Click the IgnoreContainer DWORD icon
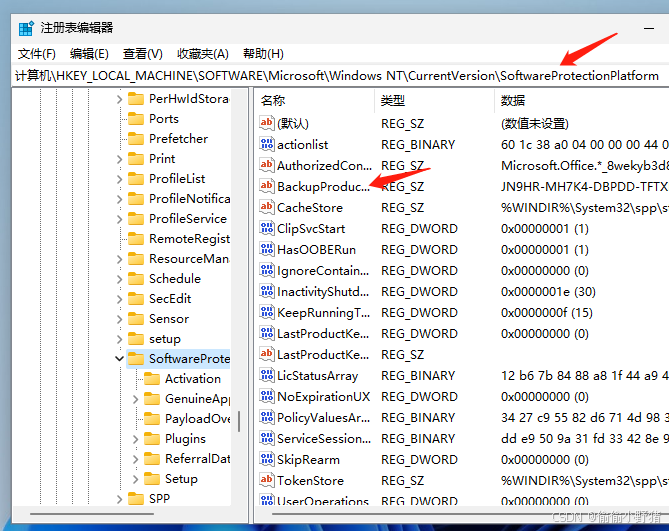 (267, 270)
